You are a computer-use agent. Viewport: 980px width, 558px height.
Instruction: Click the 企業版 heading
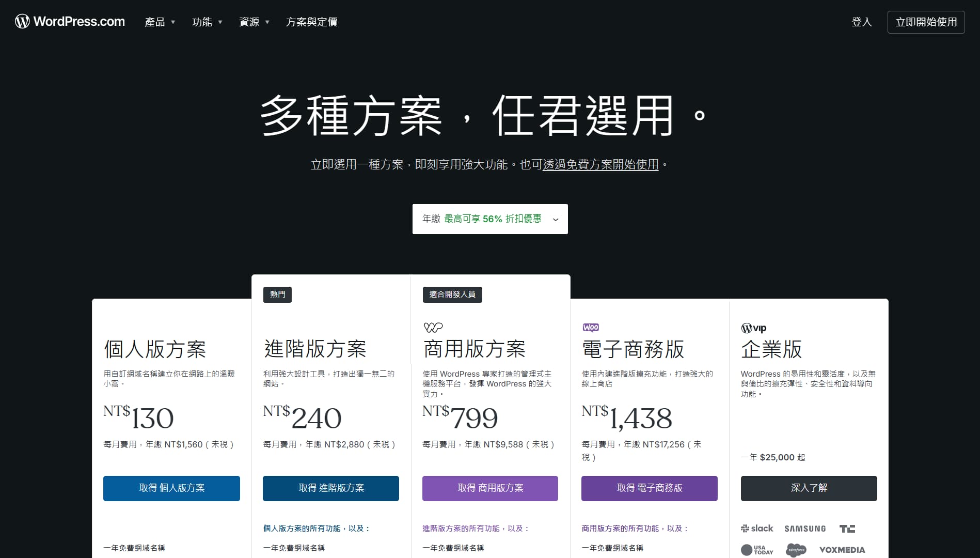(x=771, y=349)
